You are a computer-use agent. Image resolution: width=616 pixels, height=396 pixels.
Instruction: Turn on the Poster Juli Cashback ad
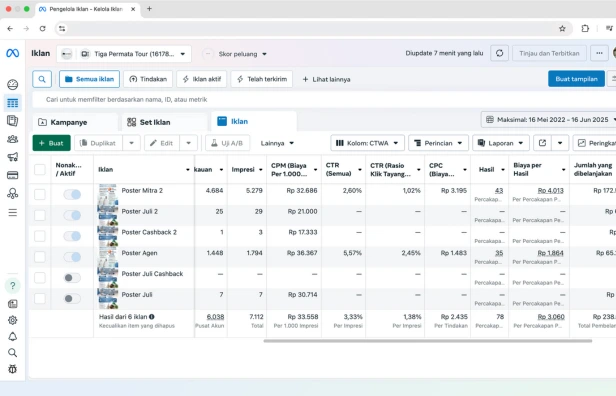coord(73,278)
